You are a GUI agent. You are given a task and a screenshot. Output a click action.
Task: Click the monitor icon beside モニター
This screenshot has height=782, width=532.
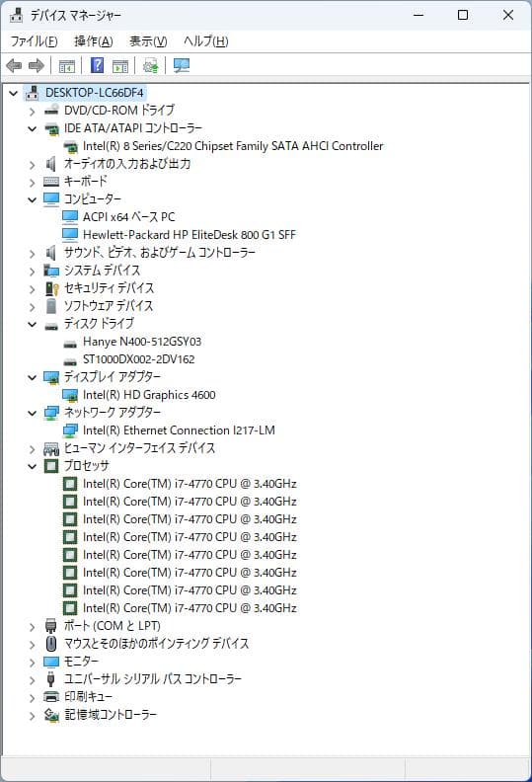(x=51, y=662)
